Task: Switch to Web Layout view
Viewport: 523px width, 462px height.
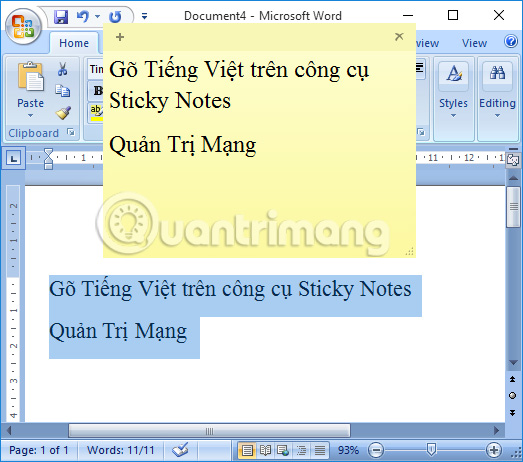Action: pos(283,451)
